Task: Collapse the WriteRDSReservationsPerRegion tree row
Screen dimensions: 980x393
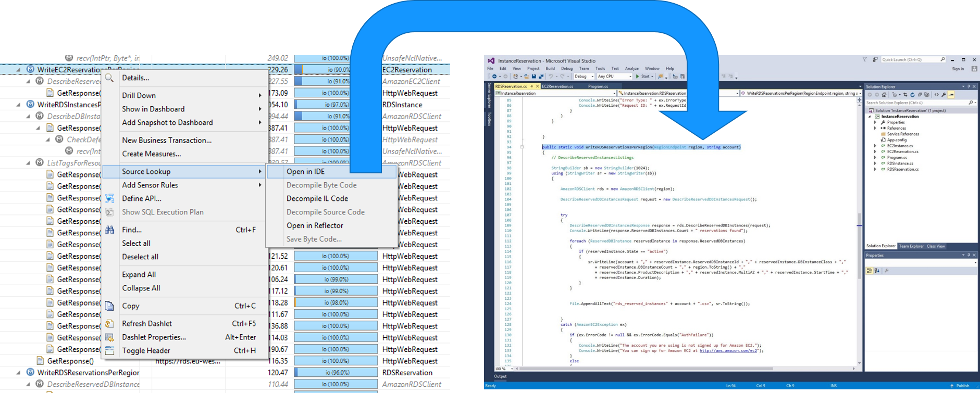Action: [19, 373]
